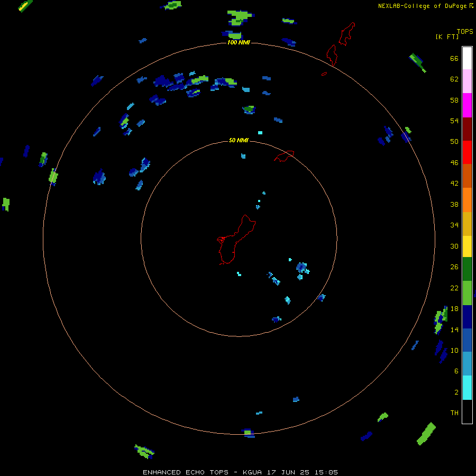Screen dimensions: 476x476
Task: Click the yellow legend swatch
Action: [x=467, y=246]
